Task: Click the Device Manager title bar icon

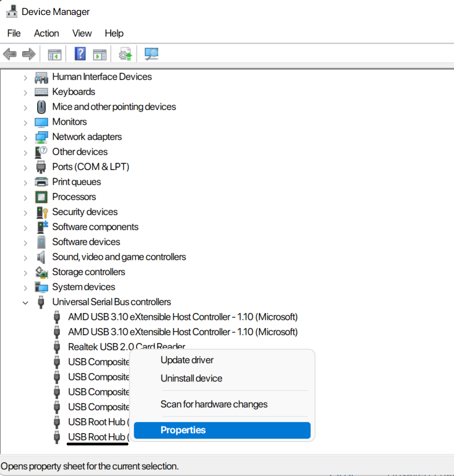Action: (12, 12)
